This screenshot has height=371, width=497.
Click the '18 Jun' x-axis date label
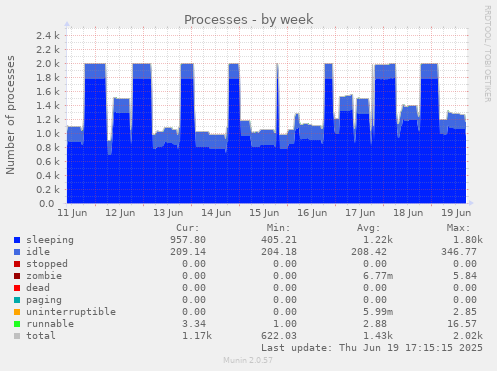[x=408, y=213]
